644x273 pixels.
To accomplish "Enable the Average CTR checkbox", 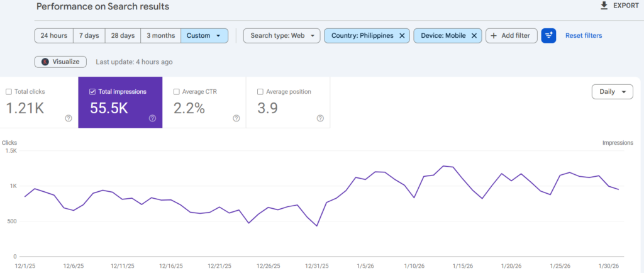I will pyautogui.click(x=176, y=92).
